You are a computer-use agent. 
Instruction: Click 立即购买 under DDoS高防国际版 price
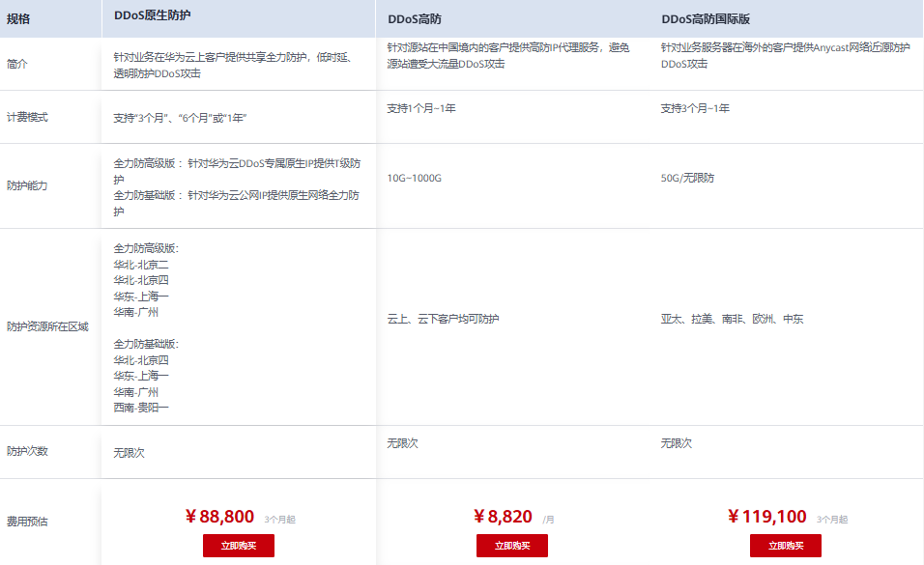pos(786,546)
